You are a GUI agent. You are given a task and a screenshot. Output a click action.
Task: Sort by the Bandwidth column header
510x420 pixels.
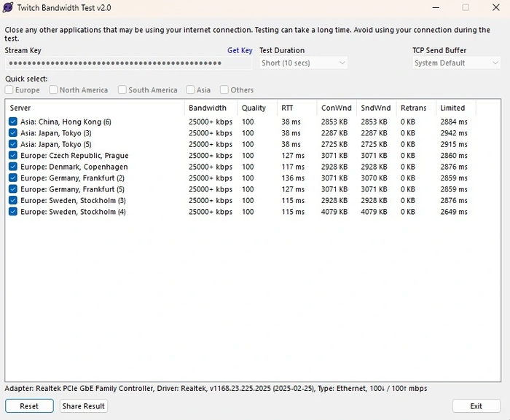point(210,108)
